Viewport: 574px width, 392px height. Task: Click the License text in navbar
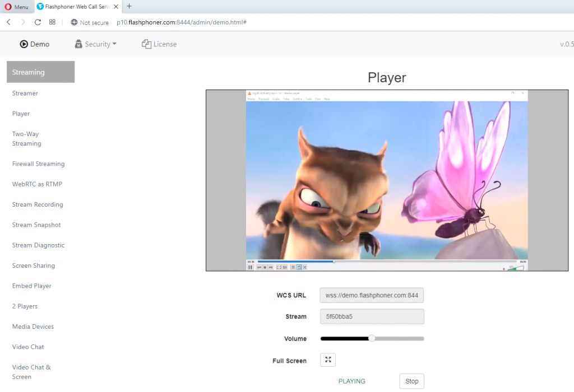tap(165, 44)
